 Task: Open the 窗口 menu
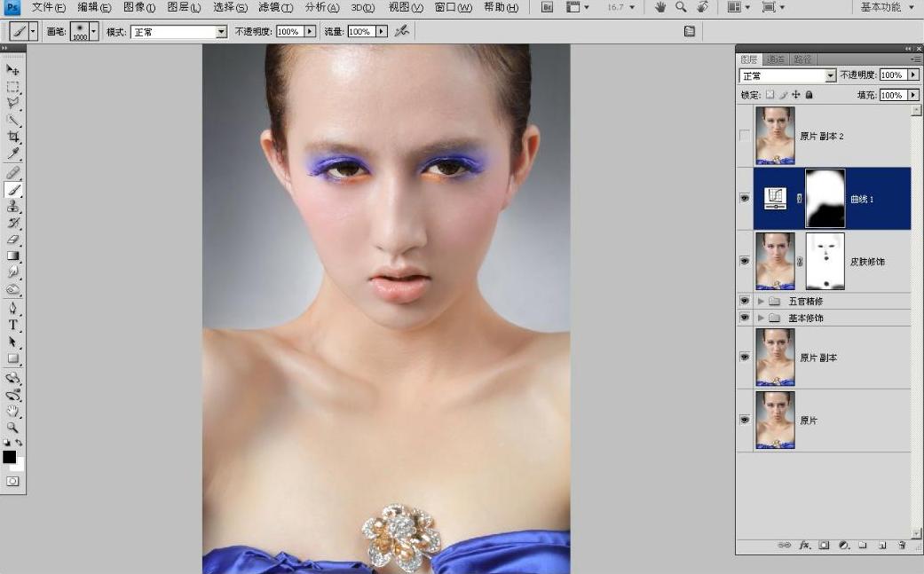click(x=453, y=7)
